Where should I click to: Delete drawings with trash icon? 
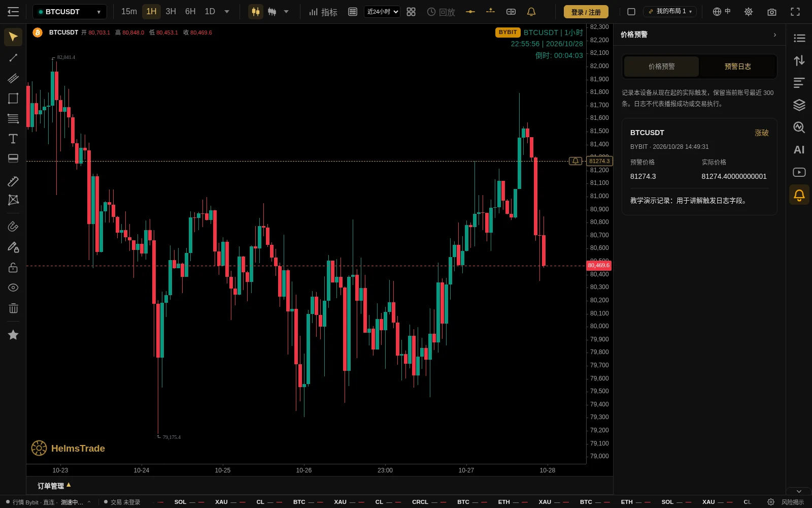(x=13, y=308)
